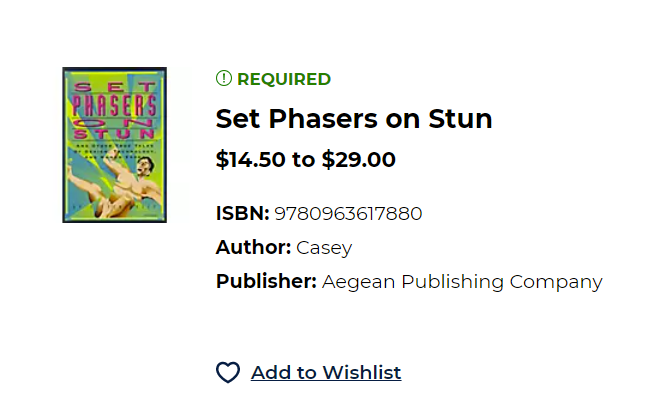Click the bold Author label
Screen dimensions: 668x418
253,247
